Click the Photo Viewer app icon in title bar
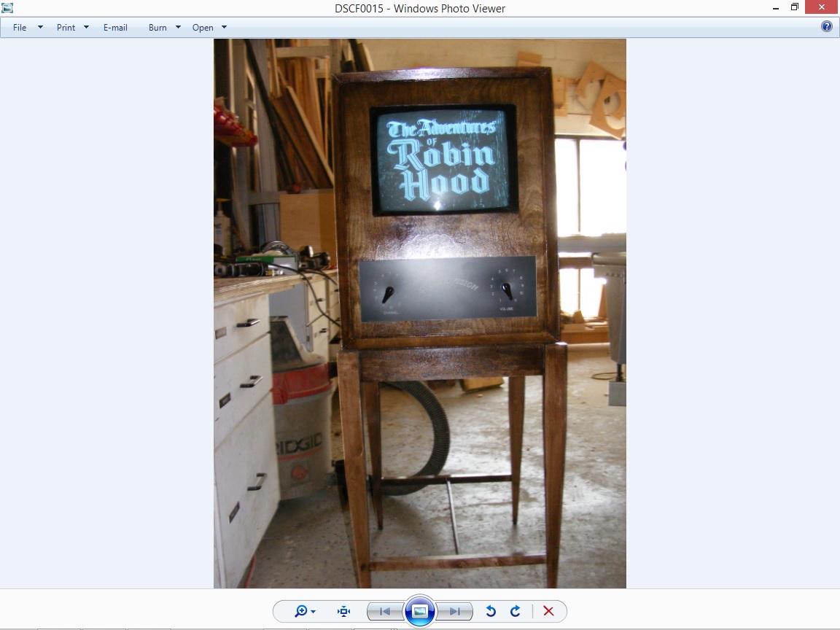This screenshot has width=840, height=630. point(7,8)
